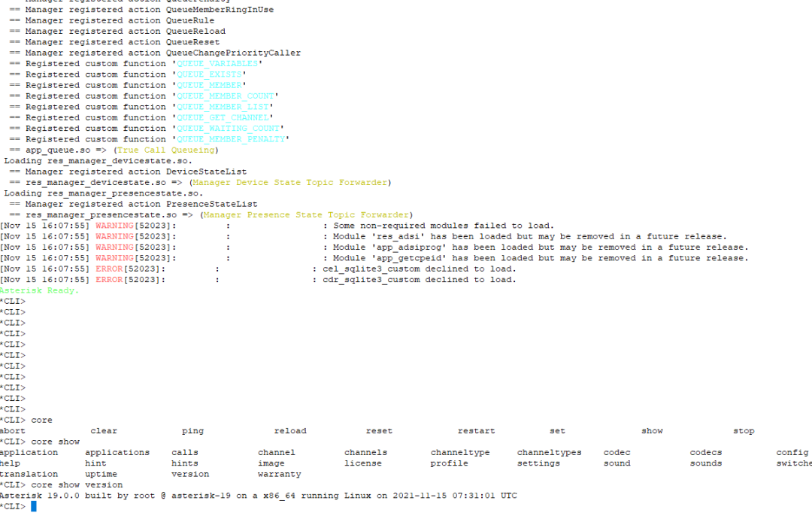The height and width of the screenshot is (513, 812).
Task: Click the 'license' completion option
Action: point(363,463)
